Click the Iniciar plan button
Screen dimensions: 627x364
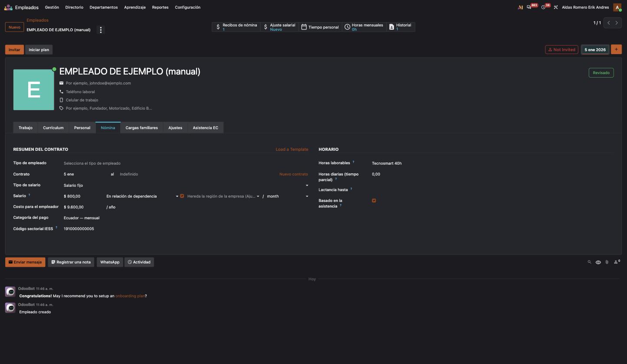click(x=39, y=50)
